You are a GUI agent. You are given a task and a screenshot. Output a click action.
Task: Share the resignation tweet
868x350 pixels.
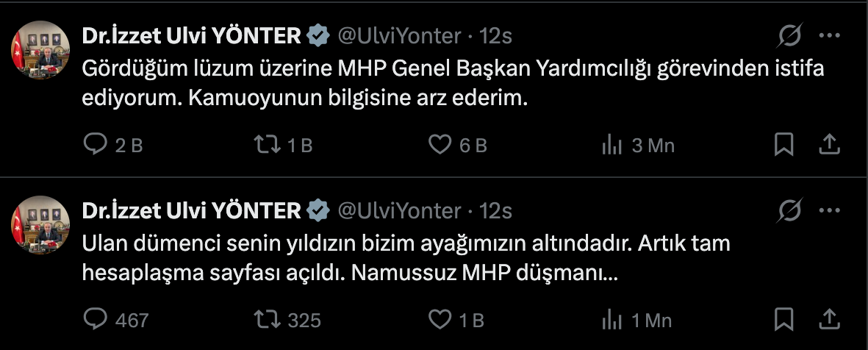point(829,145)
